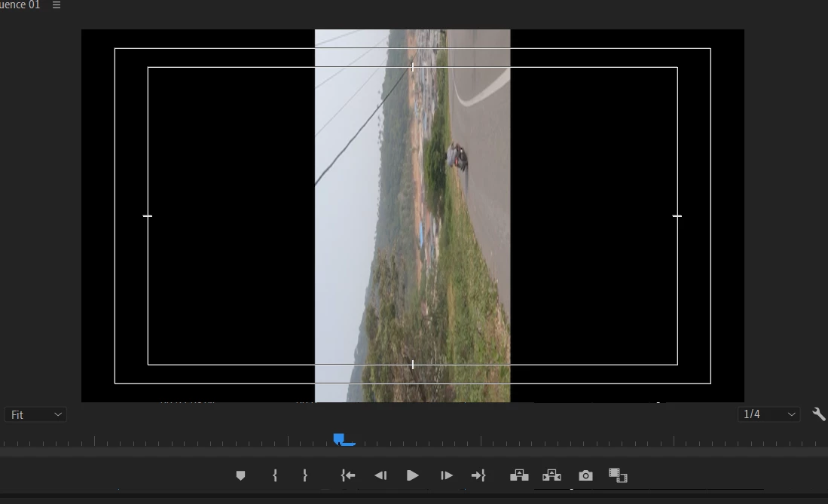Export a frame with the camera icon
The height and width of the screenshot is (504, 828).
point(585,476)
